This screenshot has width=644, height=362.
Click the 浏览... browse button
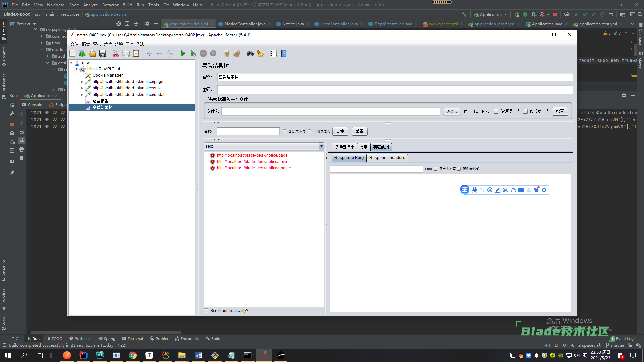pos(451,111)
